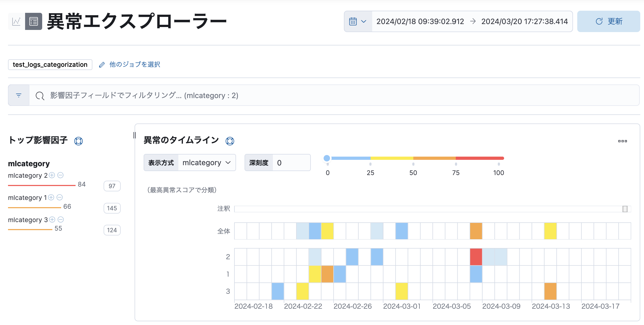Include mlcategory 1 with the plus icon

click(51, 198)
